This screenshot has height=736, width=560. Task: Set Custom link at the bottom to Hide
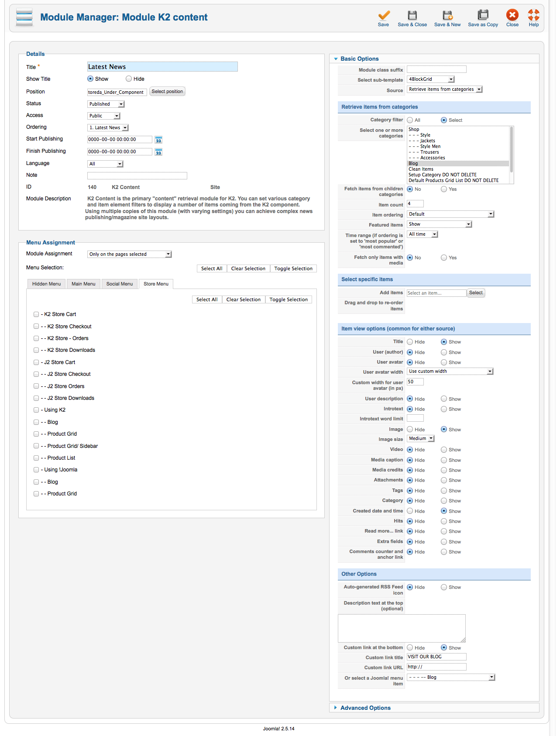click(x=410, y=648)
